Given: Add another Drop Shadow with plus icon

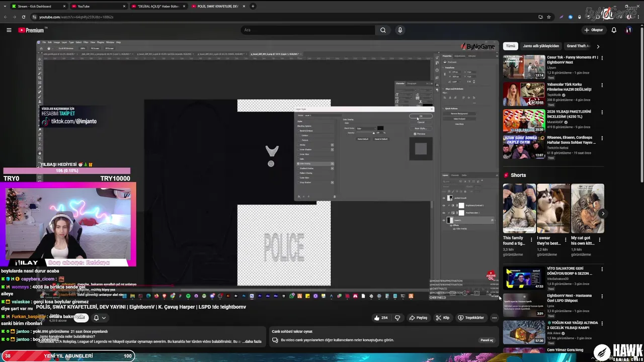Looking at the screenshot, I should pos(332,183).
